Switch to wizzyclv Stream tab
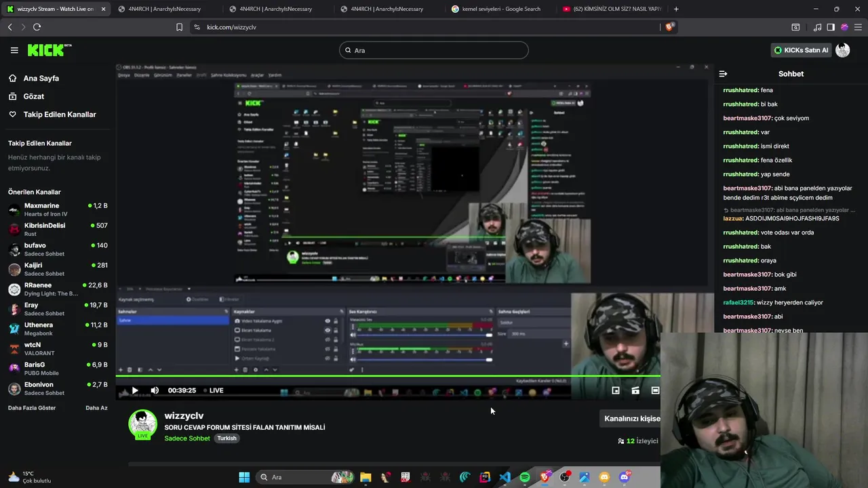This screenshot has width=868, height=488. click(x=56, y=9)
